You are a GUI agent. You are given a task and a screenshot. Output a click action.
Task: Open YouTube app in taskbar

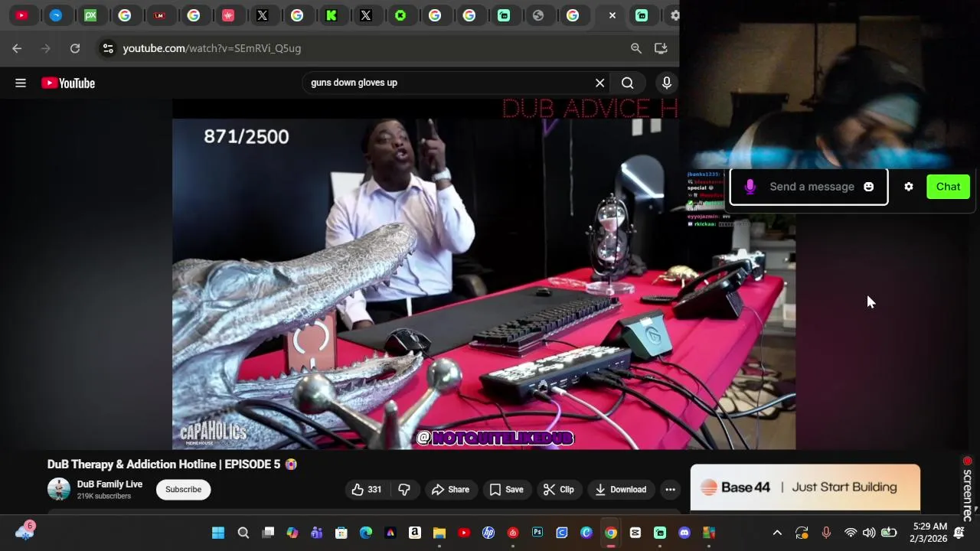pos(463,533)
